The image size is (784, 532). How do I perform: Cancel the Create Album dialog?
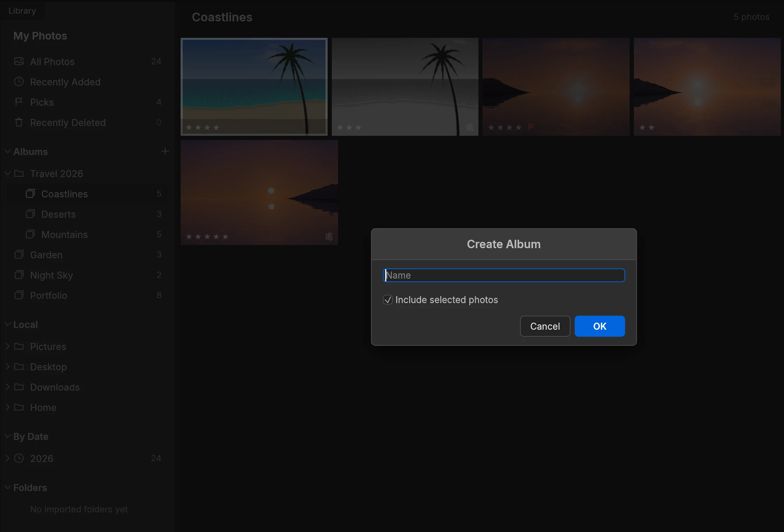[x=545, y=326]
